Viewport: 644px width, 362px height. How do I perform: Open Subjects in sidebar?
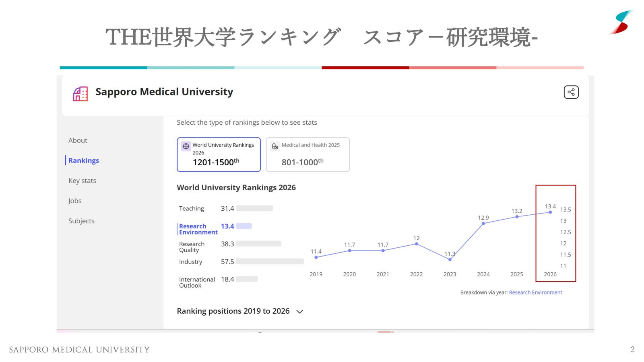(x=81, y=221)
